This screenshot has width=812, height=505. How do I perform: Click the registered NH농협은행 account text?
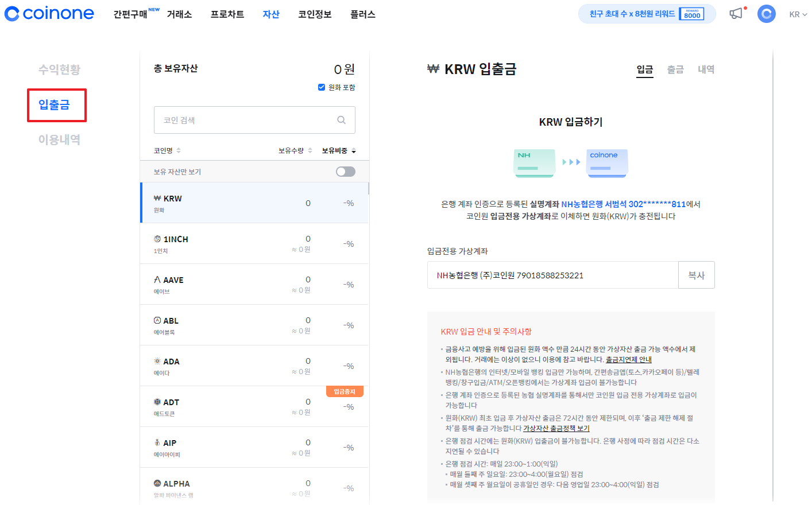[x=623, y=204]
